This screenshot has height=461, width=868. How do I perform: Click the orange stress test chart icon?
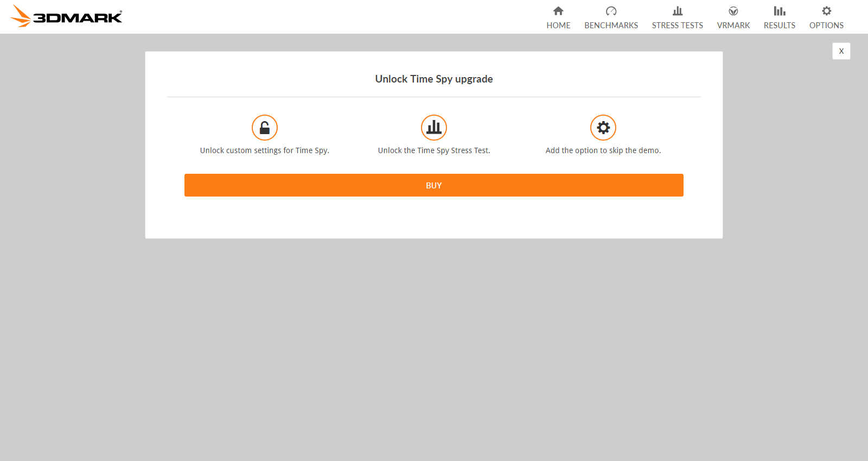pos(434,128)
